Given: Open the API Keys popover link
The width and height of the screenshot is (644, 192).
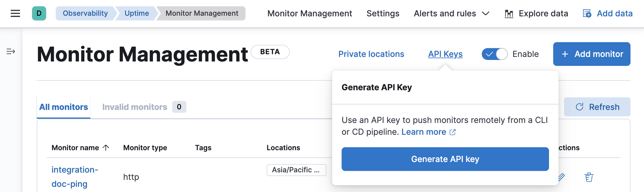Looking at the screenshot, I should point(445,54).
